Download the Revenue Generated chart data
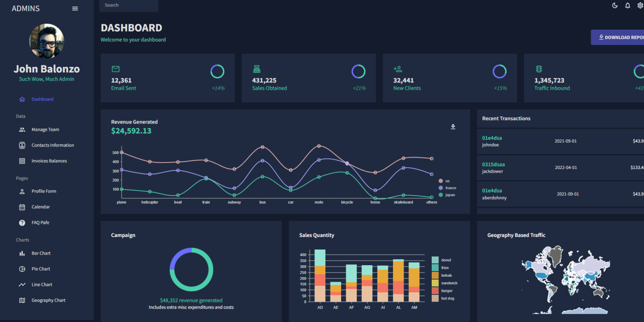Image resolution: width=644 pixels, height=322 pixels. (453, 127)
